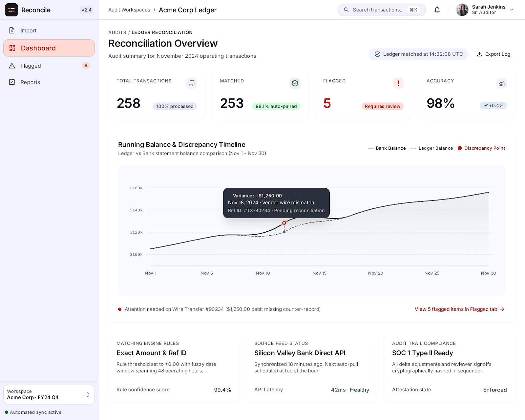Click Audit Workspaces breadcrumb

[129, 10]
